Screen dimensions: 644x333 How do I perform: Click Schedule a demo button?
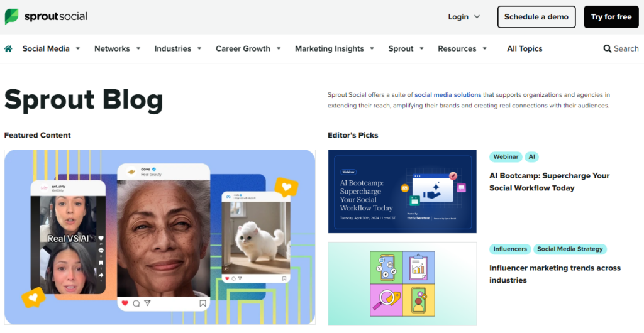point(536,17)
